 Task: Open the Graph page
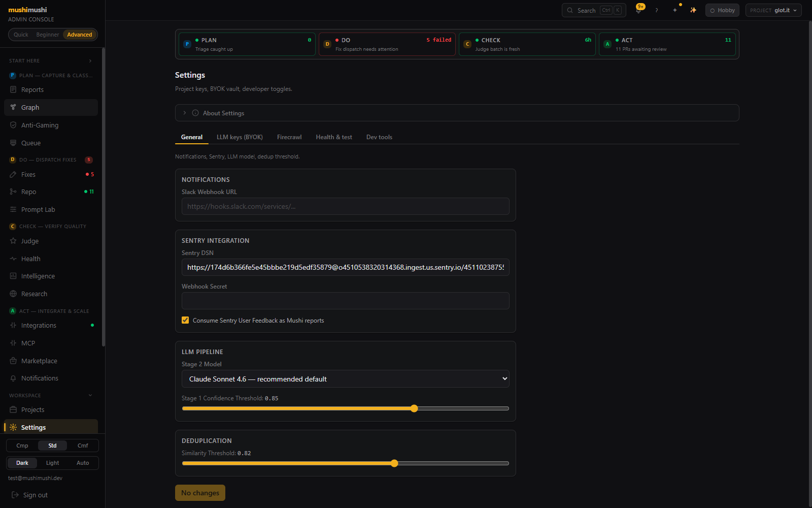point(51,107)
